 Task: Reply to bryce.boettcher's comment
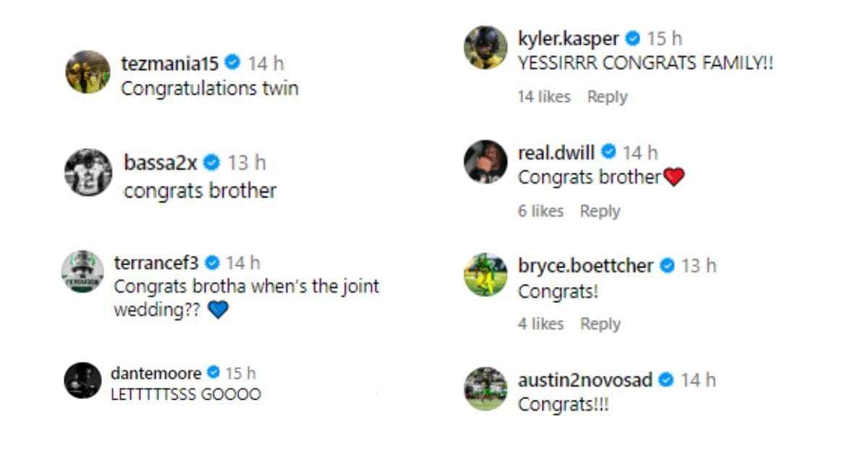click(x=601, y=325)
